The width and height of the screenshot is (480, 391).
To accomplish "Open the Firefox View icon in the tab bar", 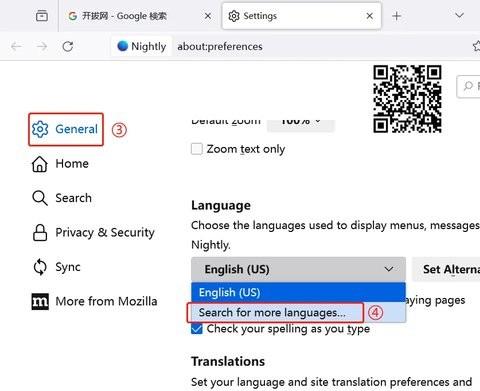I will [x=42, y=16].
